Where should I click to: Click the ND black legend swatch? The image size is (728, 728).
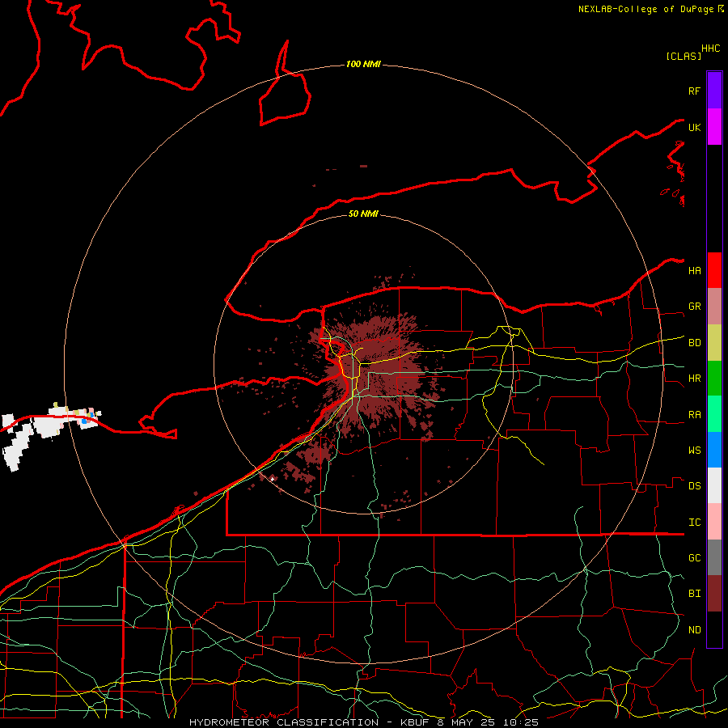pos(714,629)
